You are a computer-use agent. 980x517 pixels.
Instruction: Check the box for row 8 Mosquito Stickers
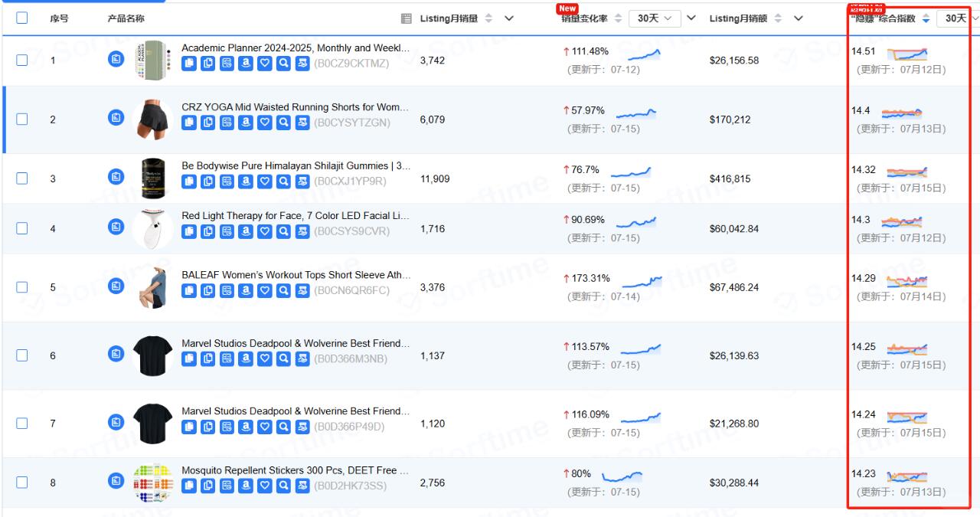(21, 482)
